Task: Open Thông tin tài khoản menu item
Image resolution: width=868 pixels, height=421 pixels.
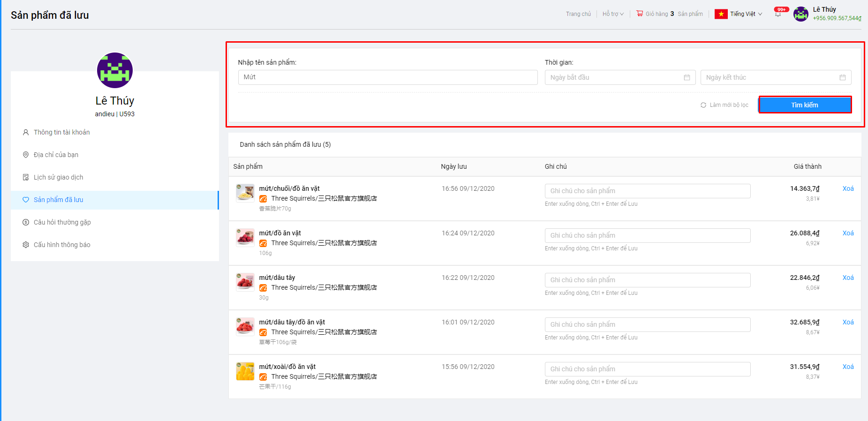Action: [61, 132]
